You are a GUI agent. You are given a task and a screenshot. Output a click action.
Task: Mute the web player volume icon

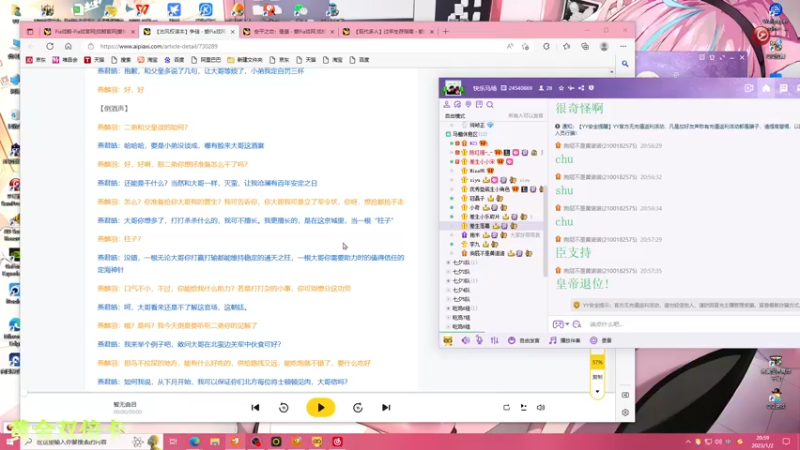tap(541, 407)
